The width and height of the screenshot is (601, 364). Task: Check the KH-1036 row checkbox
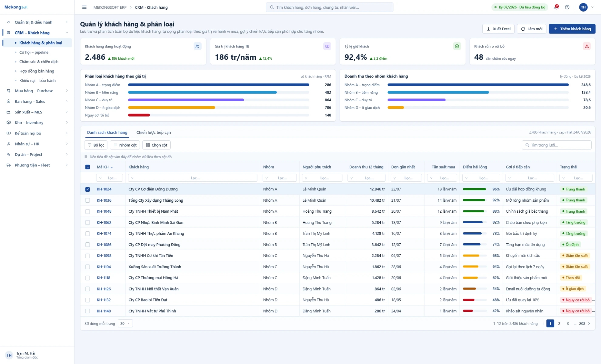coord(88,200)
